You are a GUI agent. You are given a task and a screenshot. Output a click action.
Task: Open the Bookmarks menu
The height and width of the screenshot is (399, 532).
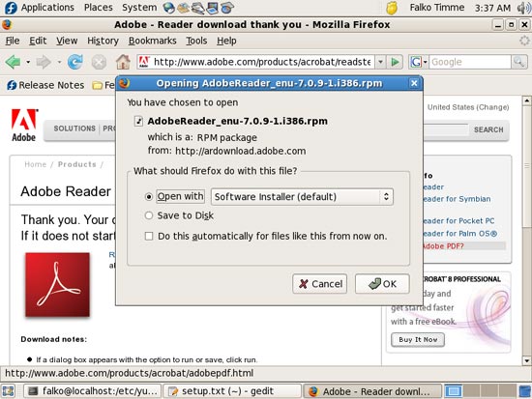coord(152,41)
